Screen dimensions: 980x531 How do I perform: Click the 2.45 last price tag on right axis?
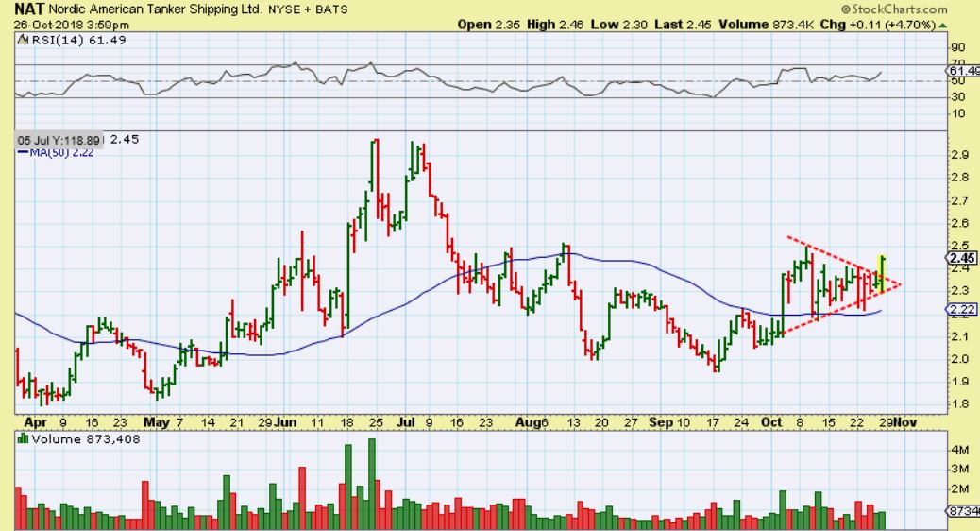coord(962,258)
